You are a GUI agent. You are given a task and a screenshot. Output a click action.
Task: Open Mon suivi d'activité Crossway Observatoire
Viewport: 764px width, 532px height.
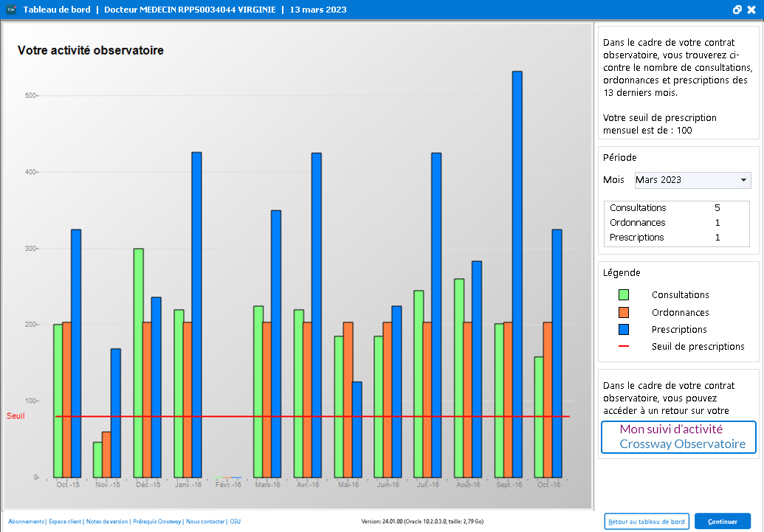[x=678, y=437]
